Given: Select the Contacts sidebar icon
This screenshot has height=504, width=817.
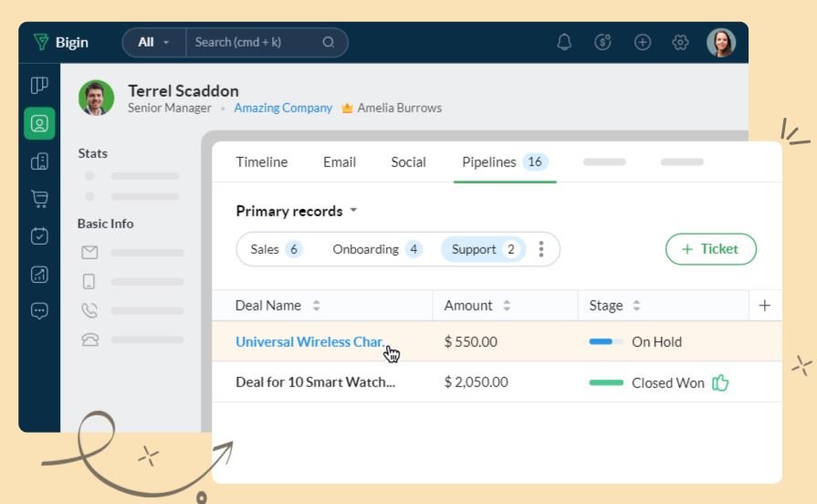Looking at the screenshot, I should click(39, 123).
